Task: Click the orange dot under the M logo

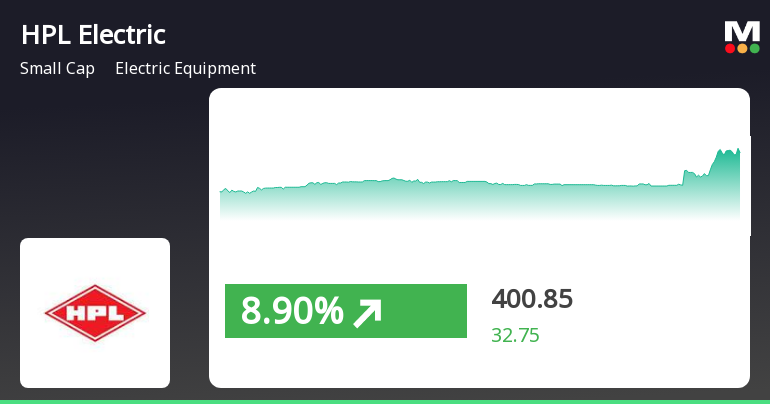Action: (x=742, y=48)
